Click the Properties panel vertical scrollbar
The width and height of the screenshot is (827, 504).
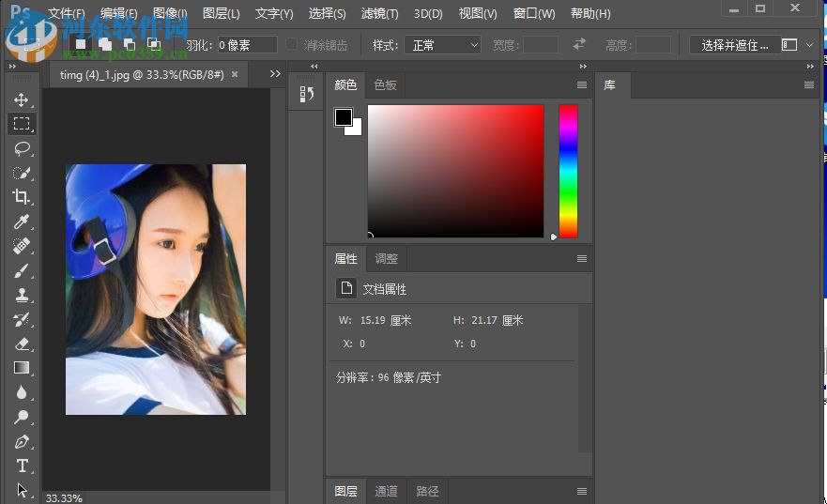(x=584, y=378)
